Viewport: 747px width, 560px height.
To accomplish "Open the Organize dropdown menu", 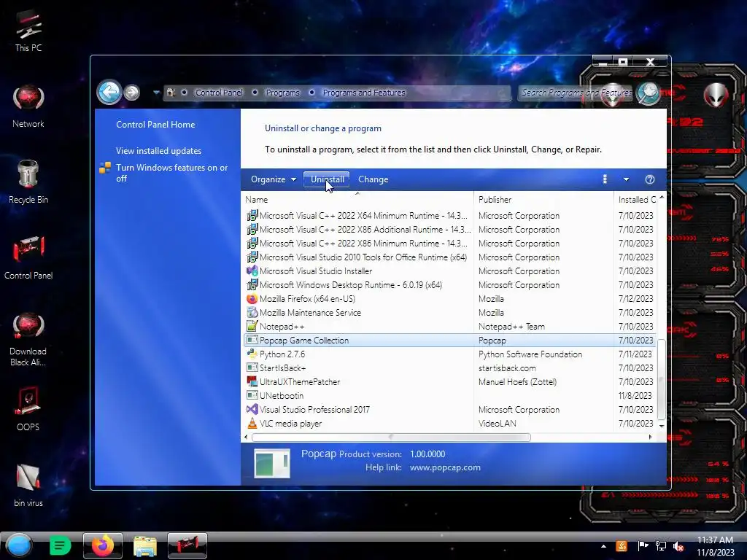I will [274, 179].
